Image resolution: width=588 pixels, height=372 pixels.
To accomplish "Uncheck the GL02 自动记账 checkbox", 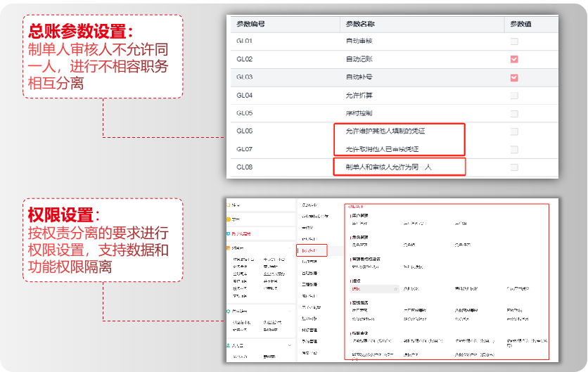I will [514, 60].
